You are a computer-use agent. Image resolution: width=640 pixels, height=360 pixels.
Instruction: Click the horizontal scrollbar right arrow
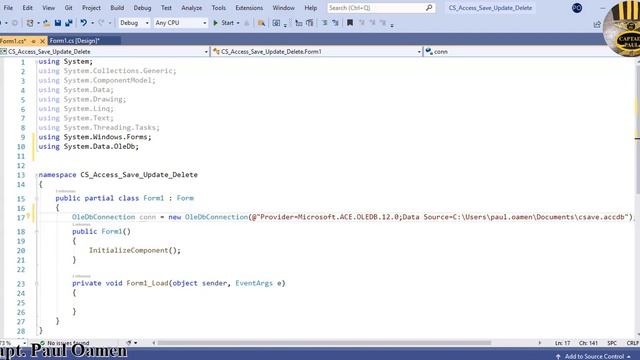(x=540, y=343)
